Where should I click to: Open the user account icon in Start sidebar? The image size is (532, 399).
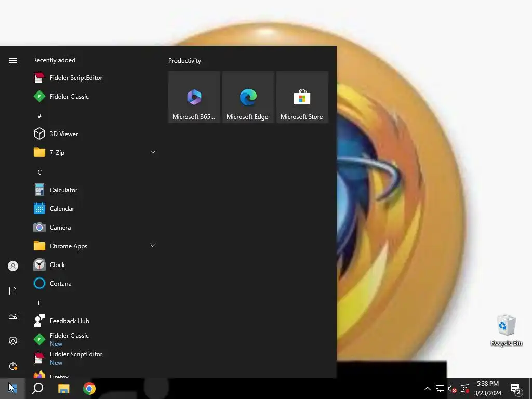click(x=13, y=266)
